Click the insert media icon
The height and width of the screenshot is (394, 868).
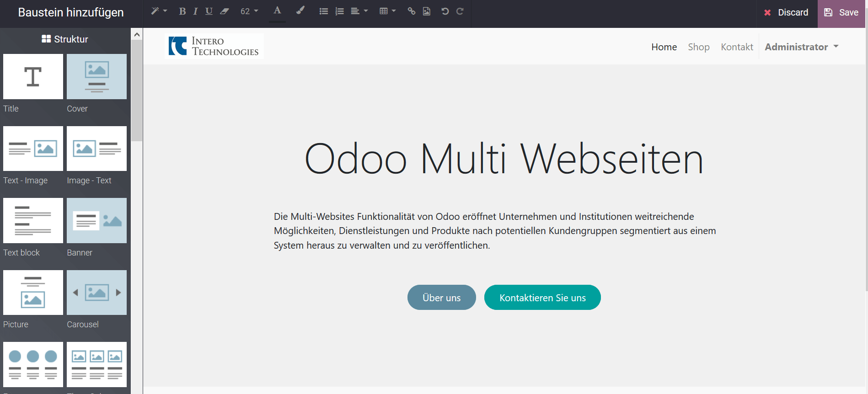(x=427, y=11)
